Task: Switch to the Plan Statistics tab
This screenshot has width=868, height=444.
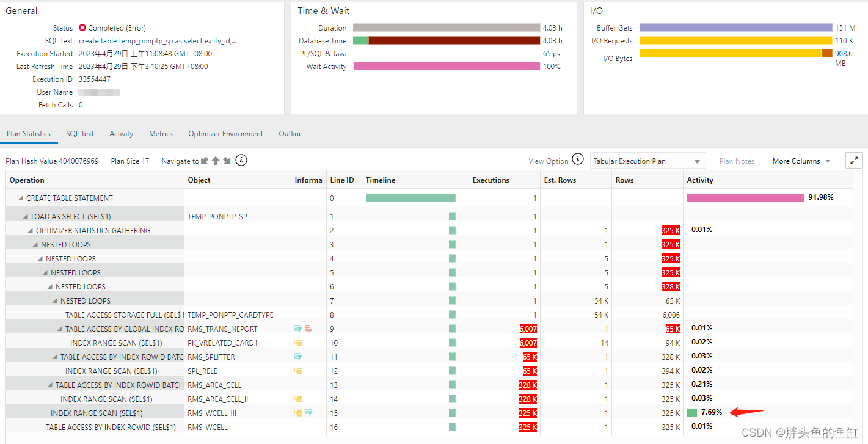Action: click(29, 133)
